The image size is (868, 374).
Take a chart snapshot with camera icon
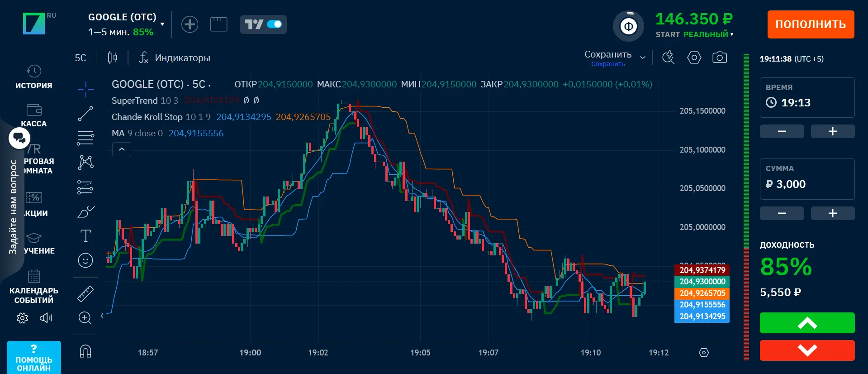[x=719, y=58]
